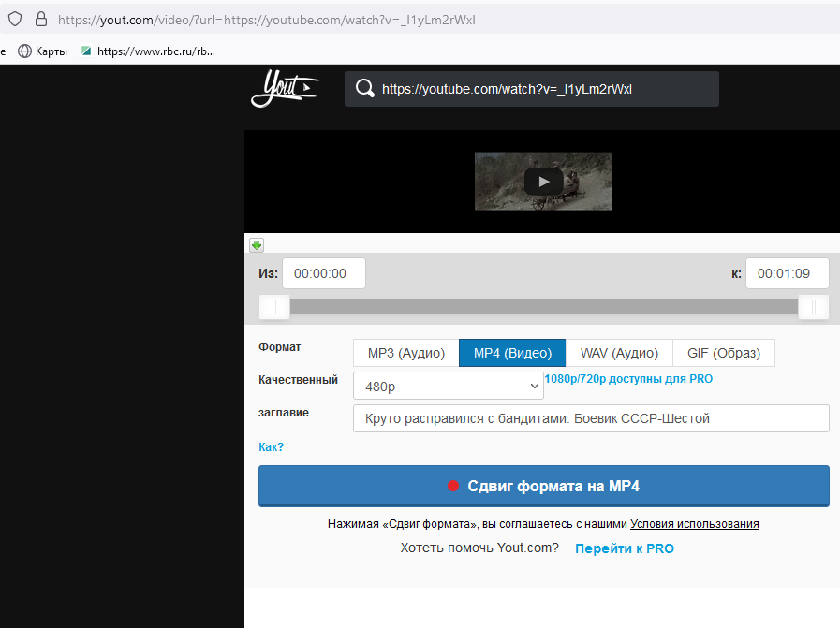Viewport: 840px width, 628px height.
Task: Click the Качественный label text
Action: [298, 380]
